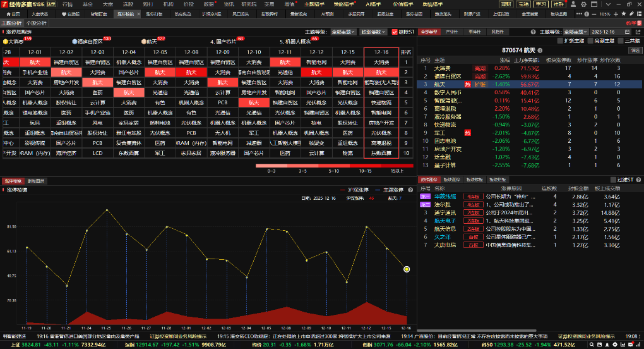Open the 全部主题 dropdown in left panel
This screenshot has width=644, height=349.
tap(344, 32)
